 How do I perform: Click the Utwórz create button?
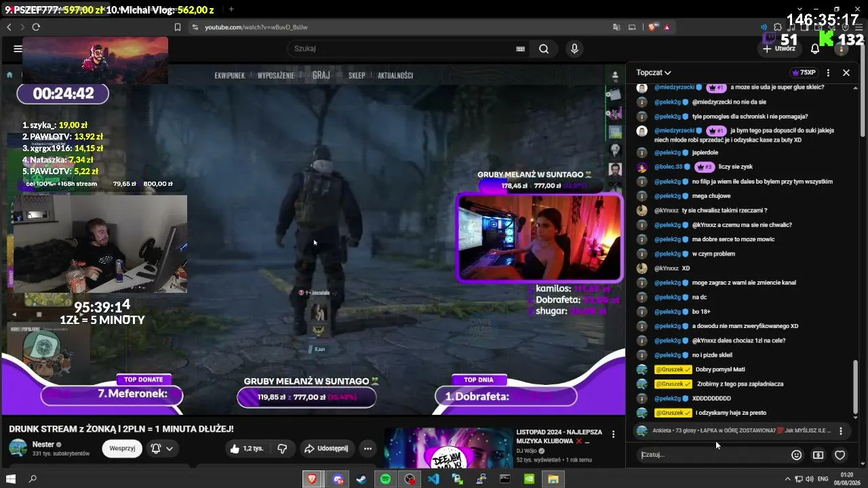tap(778, 49)
